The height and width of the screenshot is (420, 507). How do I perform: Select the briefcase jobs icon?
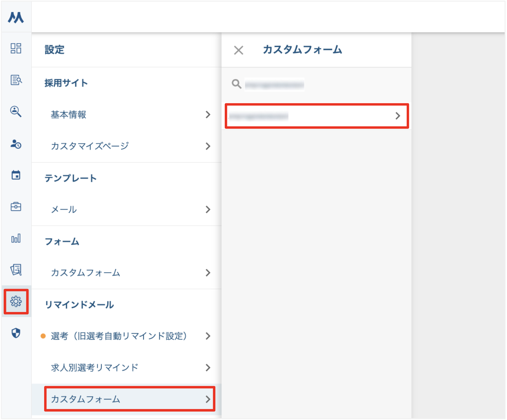point(16,207)
